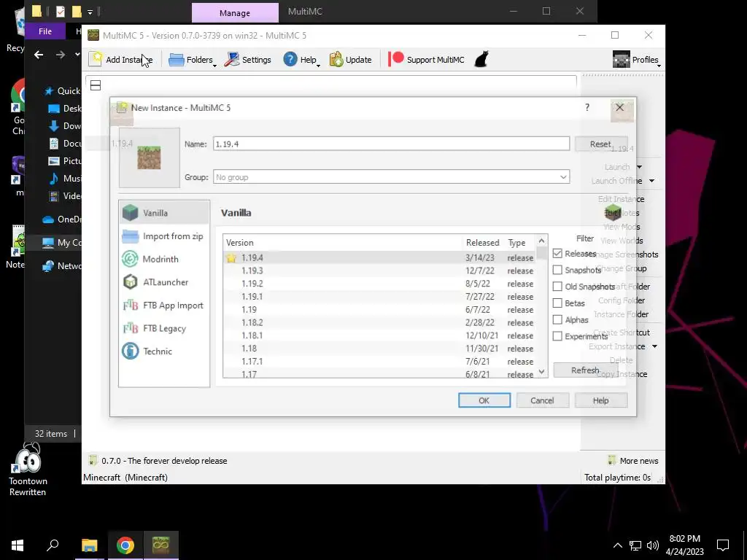Confirm the new instance with OK
This screenshot has height=560, width=747.
484,400
